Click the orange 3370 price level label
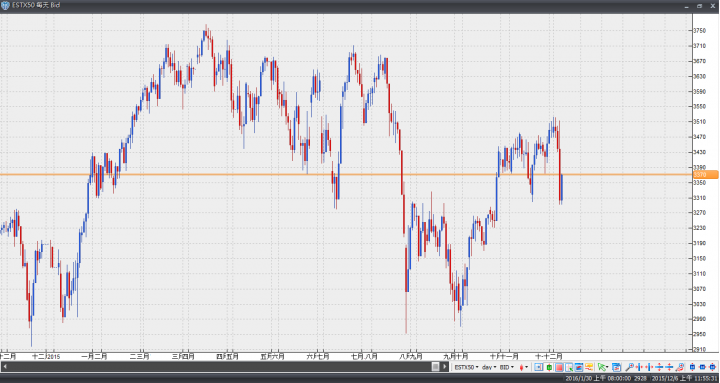720x383 pixels. pos(705,175)
